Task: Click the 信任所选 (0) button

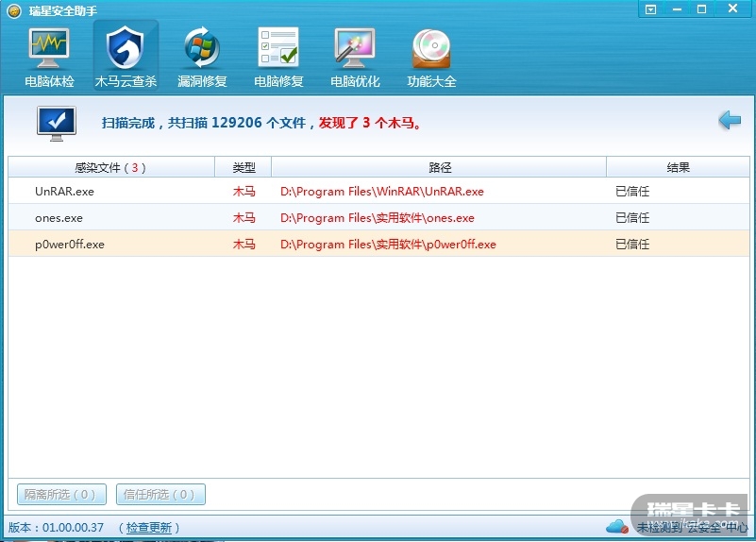Action: coord(160,494)
